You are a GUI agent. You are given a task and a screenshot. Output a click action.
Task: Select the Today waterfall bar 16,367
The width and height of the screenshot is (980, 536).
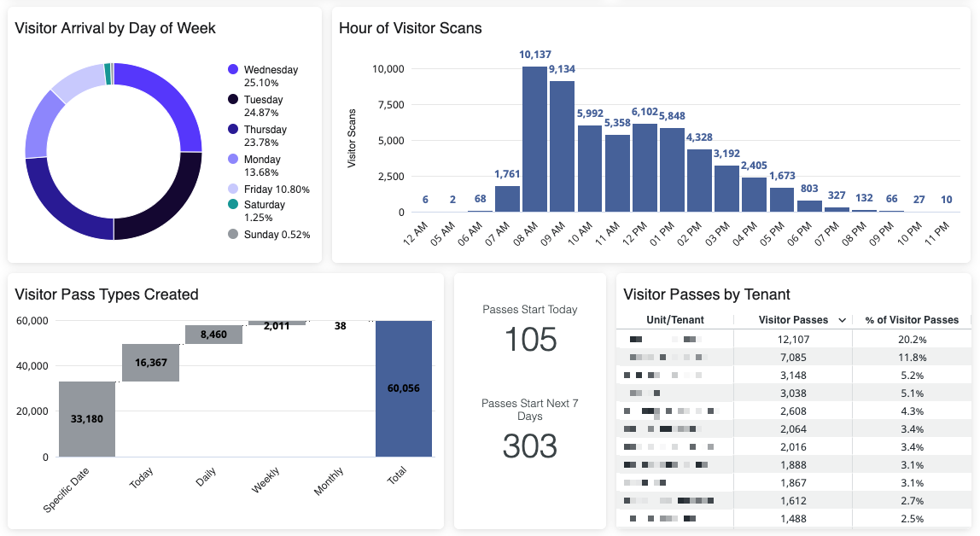150,363
